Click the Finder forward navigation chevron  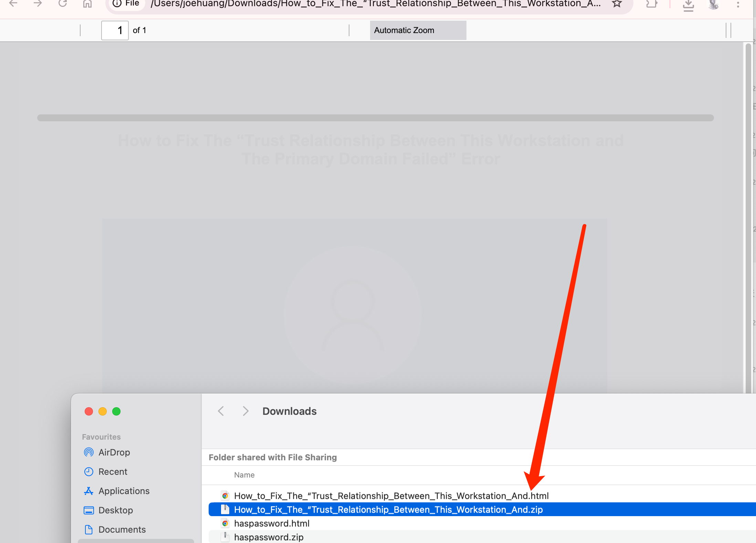(x=245, y=411)
